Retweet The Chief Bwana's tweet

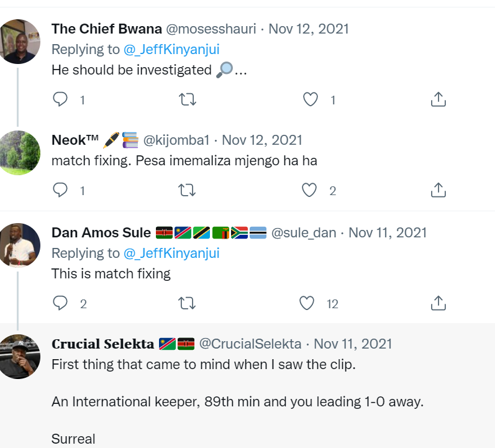pos(187,99)
